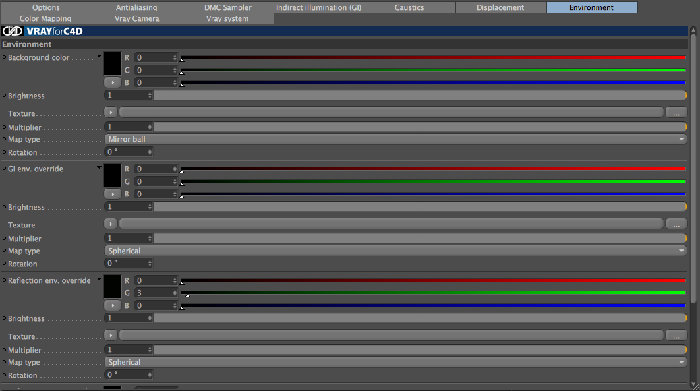
Task: Open the Displacement tab
Action: click(x=500, y=8)
